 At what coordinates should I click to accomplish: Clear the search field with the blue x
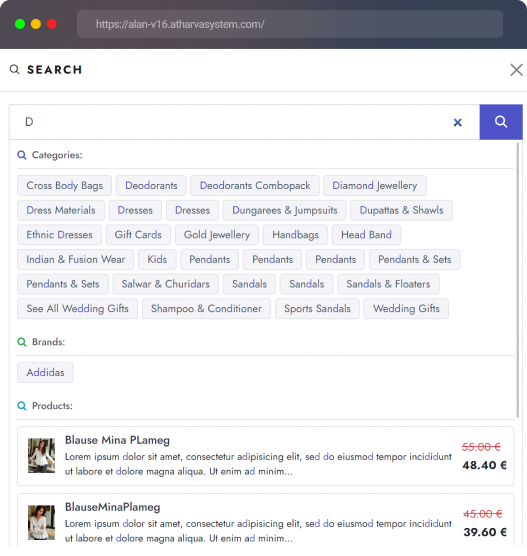coord(458,122)
